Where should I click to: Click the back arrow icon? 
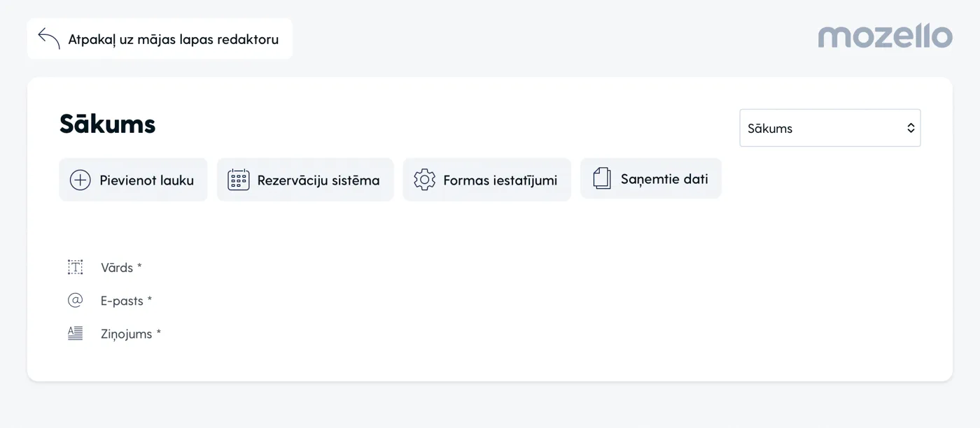(49, 38)
